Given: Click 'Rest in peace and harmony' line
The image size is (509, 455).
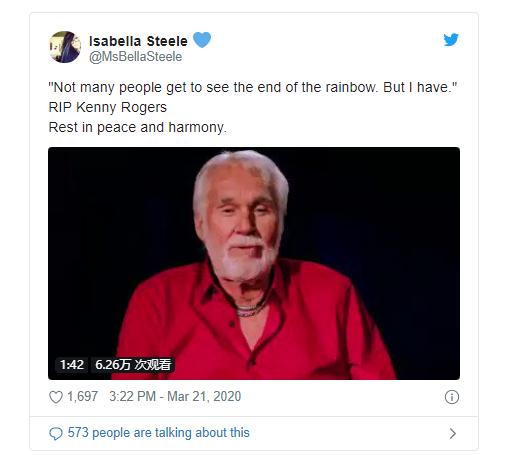Looking at the screenshot, I should pyautogui.click(x=137, y=127).
